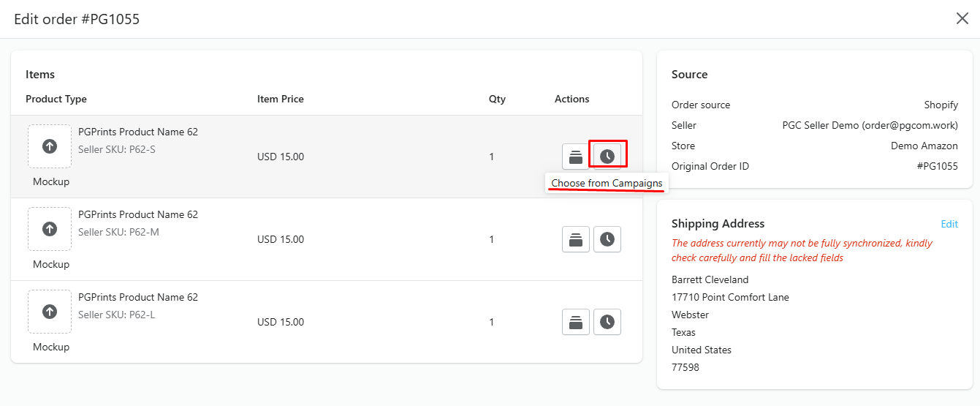The height and width of the screenshot is (406, 980).
Task: Hit the stacked-tray icon button for P62-L
Action: click(576, 322)
